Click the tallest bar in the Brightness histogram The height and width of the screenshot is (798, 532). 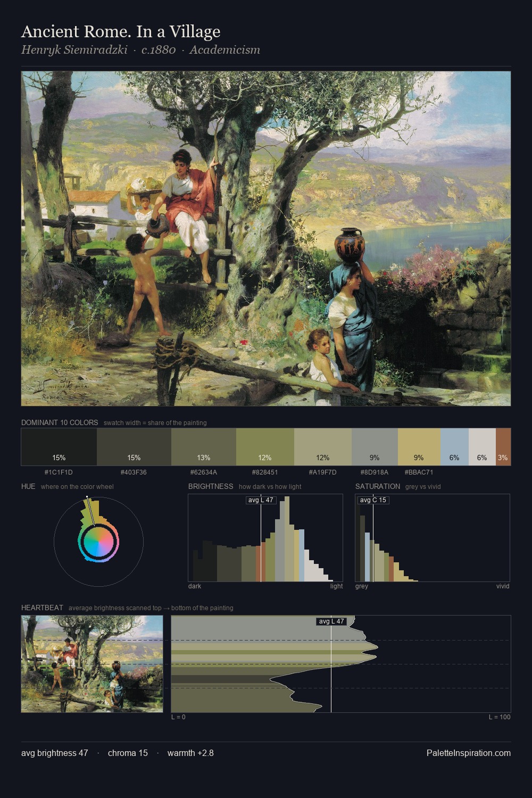pyautogui.click(x=287, y=538)
